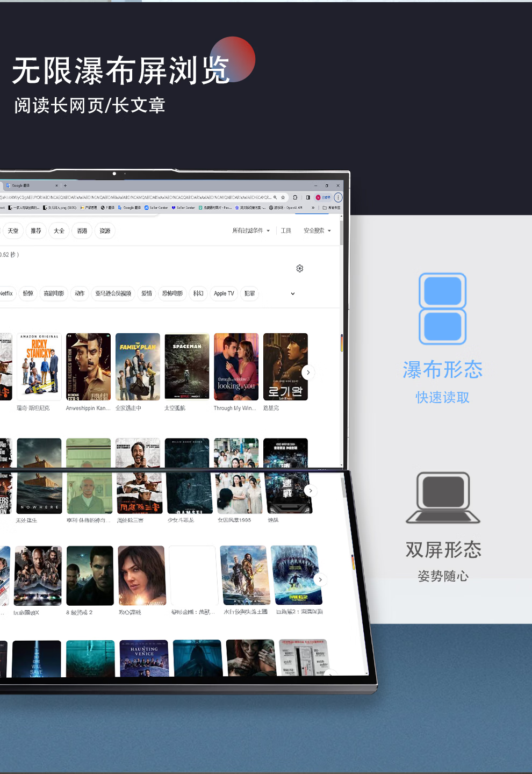The height and width of the screenshot is (774, 532).
Task: Open the search settings gear icon
Action: (x=300, y=268)
